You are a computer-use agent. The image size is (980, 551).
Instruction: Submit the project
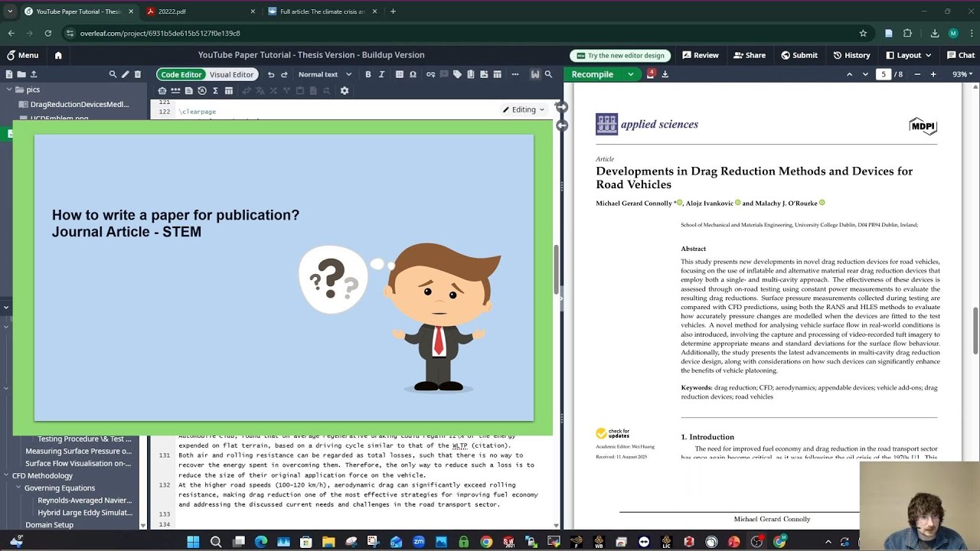pyautogui.click(x=799, y=55)
